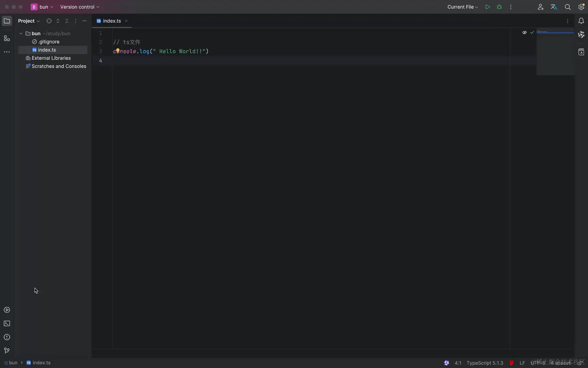Screen dimensions: 588x368
Task: Open the Structure tool window
Action: pyautogui.click(x=7, y=39)
